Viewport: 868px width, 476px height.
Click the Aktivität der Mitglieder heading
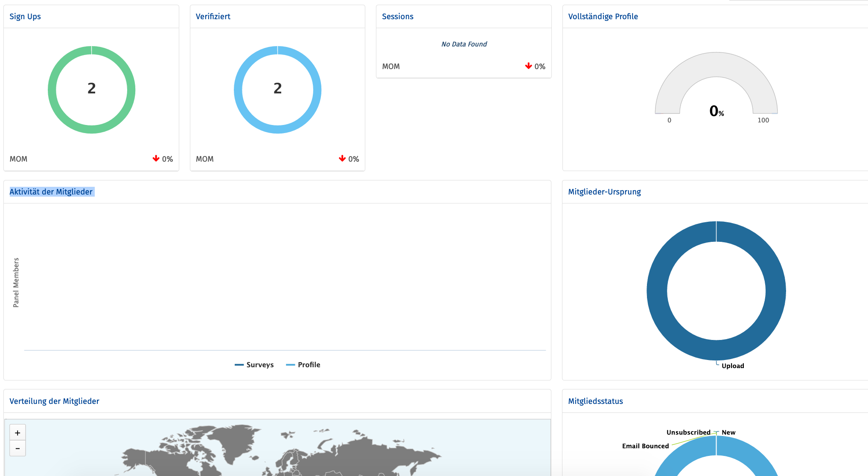(51, 192)
